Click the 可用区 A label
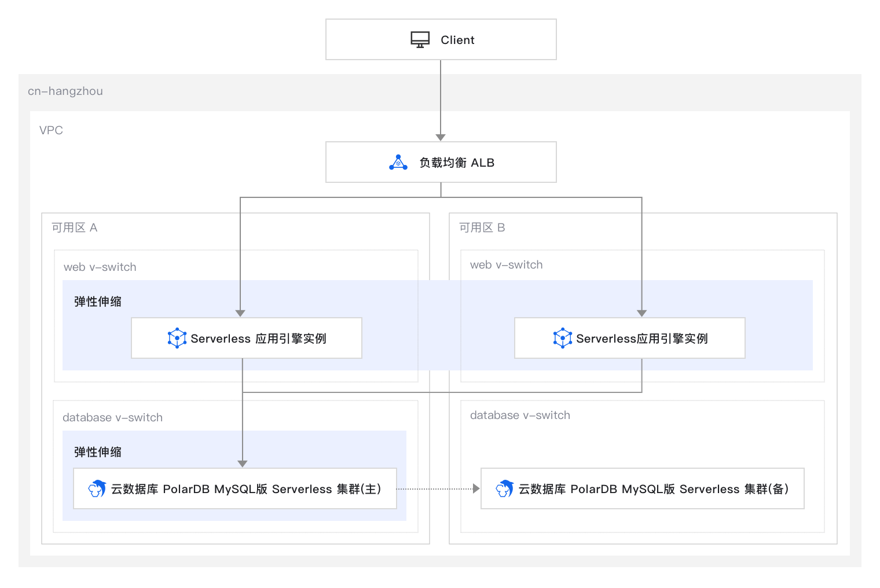880x588 pixels. [x=75, y=227]
